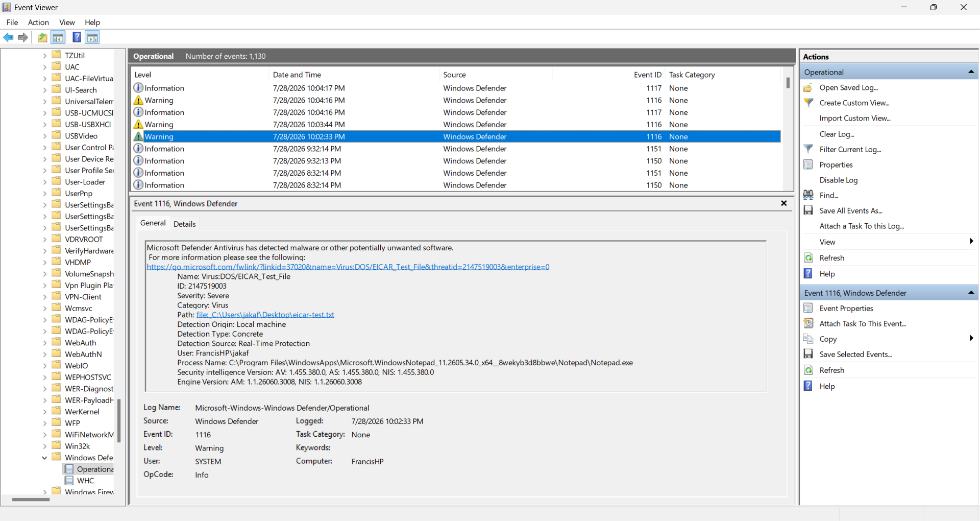Screen dimensions: 980x521
Task: Click the Help icon in the Operational actions
Action: coord(808,274)
